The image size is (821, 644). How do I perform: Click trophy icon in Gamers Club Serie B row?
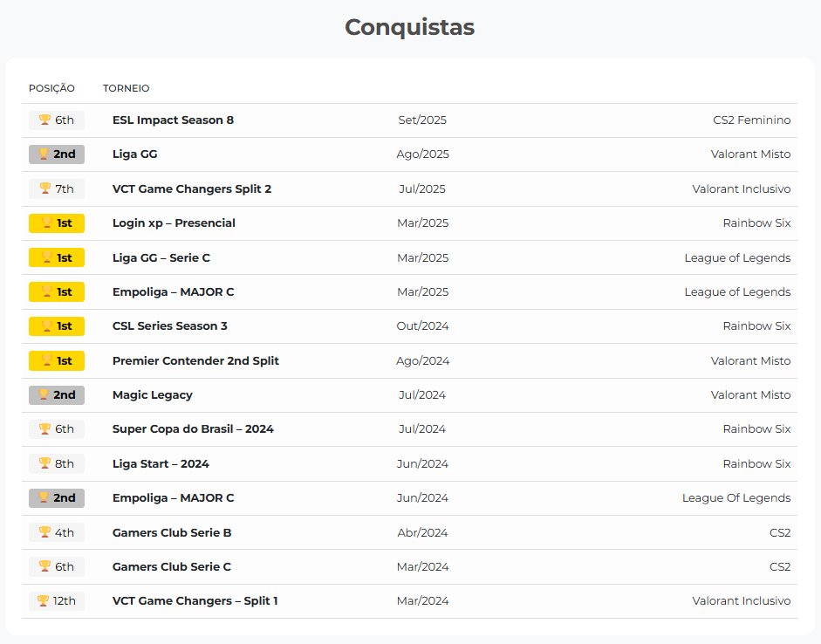tap(45, 532)
